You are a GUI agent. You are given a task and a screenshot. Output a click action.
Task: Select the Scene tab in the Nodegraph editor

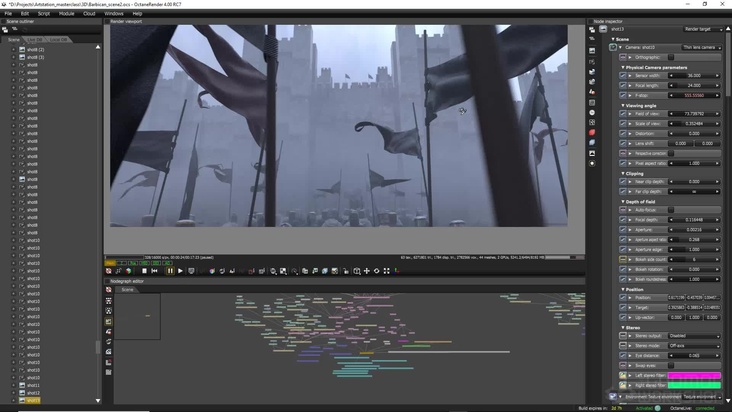pyautogui.click(x=127, y=290)
